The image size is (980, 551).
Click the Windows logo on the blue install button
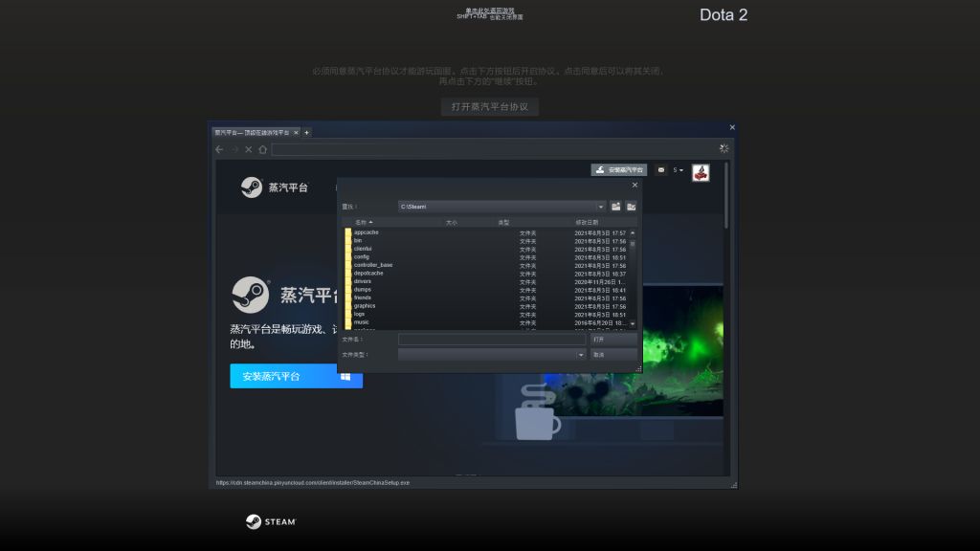coord(347,376)
